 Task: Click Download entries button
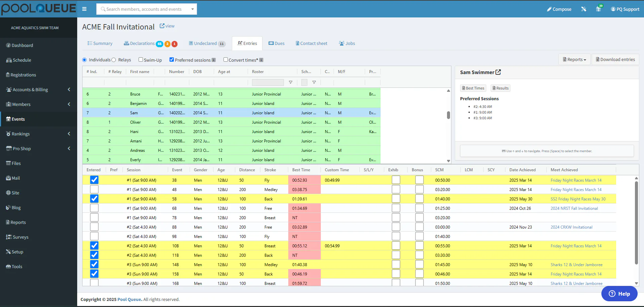coord(615,59)
